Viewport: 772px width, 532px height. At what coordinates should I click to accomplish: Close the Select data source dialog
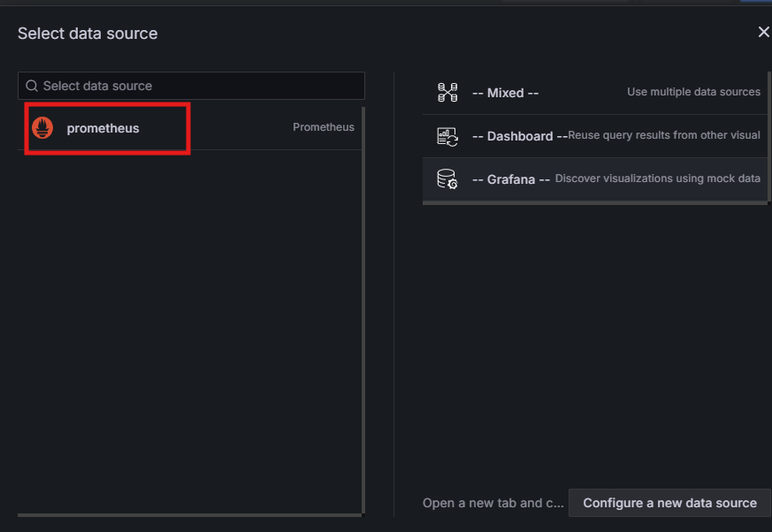tap(763, 32)
